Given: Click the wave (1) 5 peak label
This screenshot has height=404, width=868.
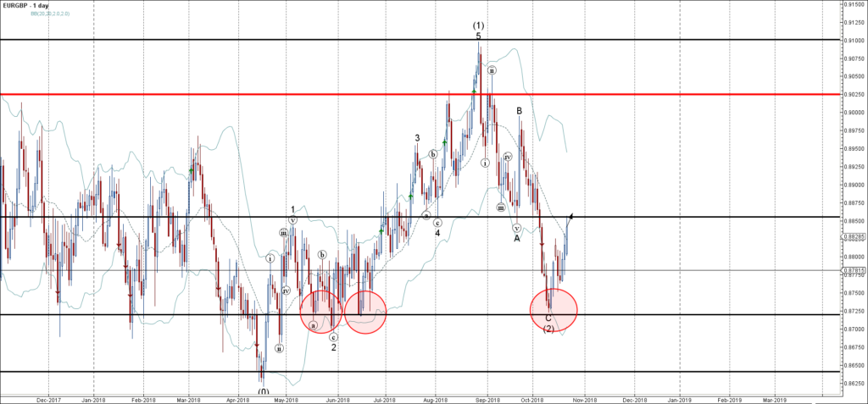Looking at the screenshot, I should click(x=478, y=31).
